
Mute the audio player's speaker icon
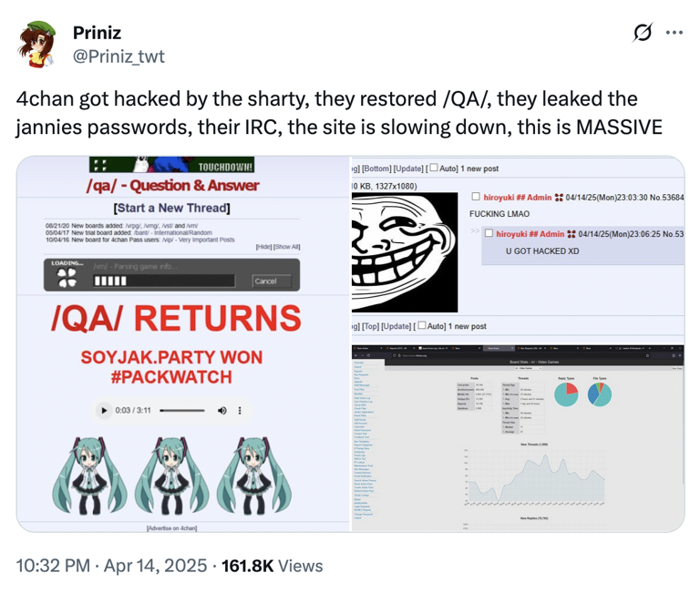[221, 411]
